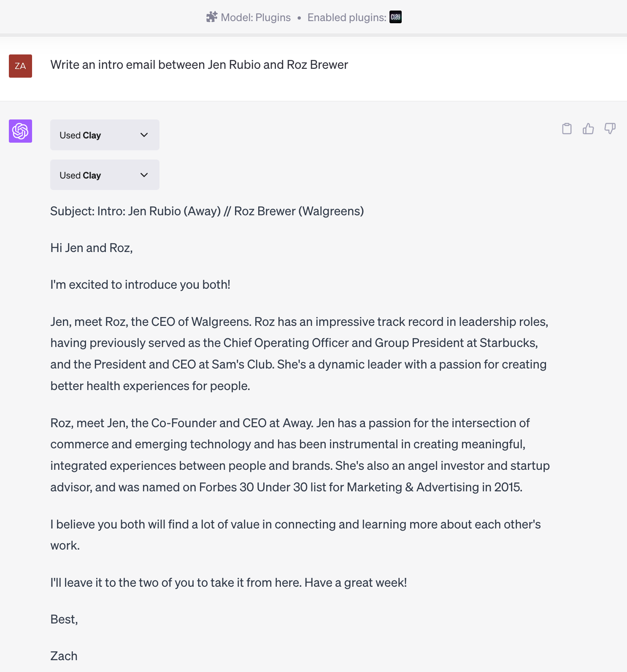Viewport: 627px width, 672px height.
Task: Give the response a thumbs up
Action: point(588,129)
